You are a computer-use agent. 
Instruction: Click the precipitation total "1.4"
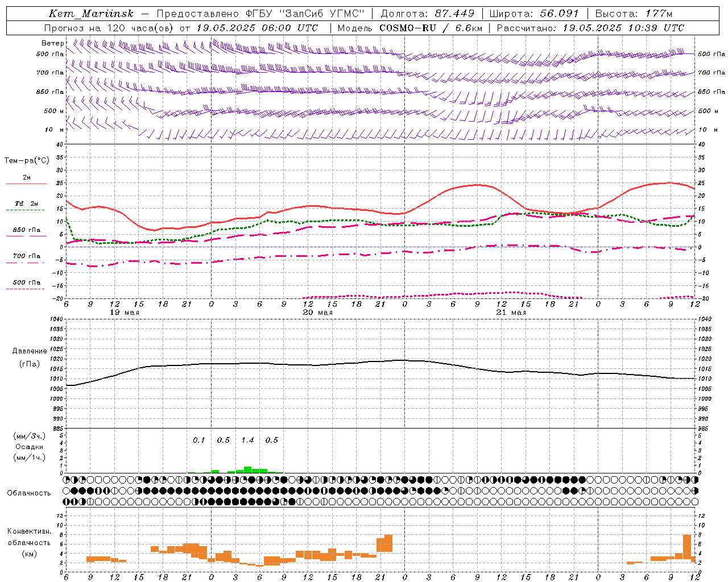click(247, 440)
